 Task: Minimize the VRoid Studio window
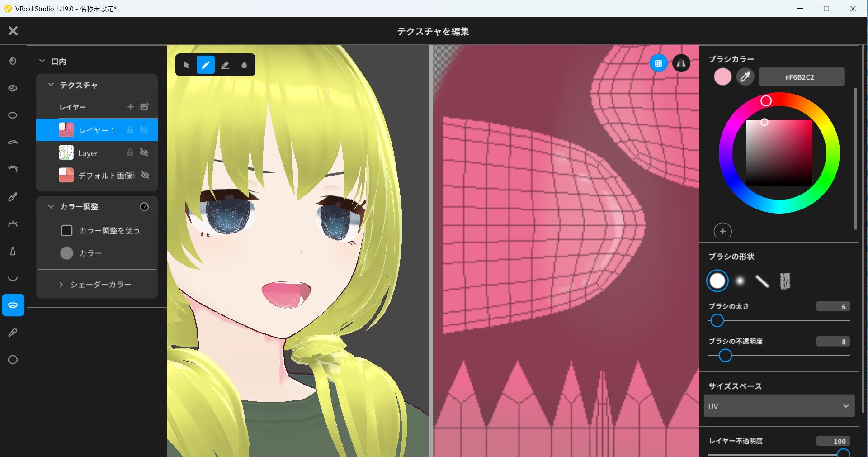pos(800,9)
